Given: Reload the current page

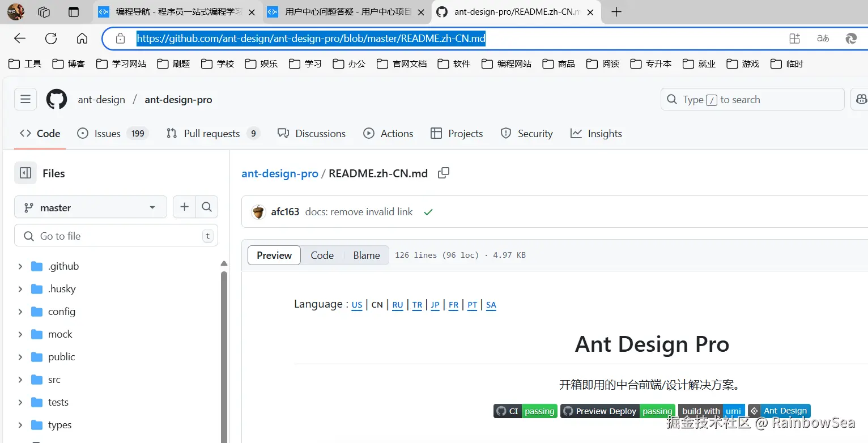Looking at the screenshot, I should click(51, 39).
